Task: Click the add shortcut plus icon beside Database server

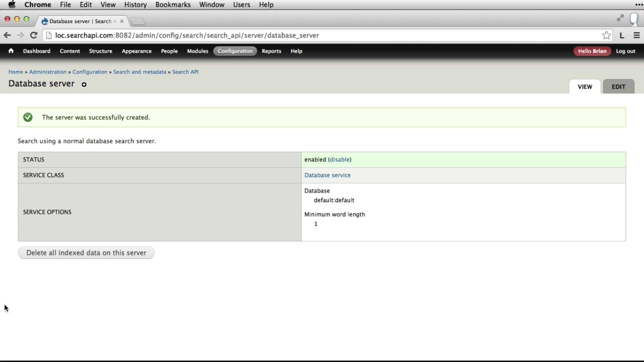Action: [84, 84]
